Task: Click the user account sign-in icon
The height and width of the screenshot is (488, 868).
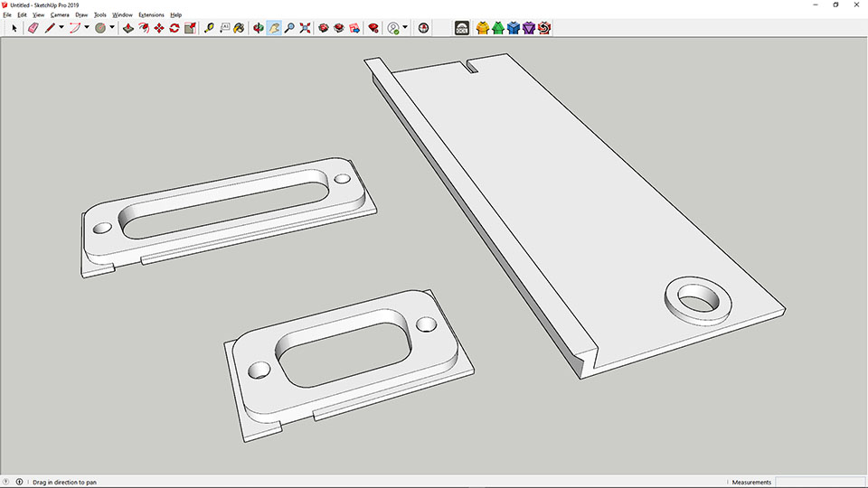Action: 393,28
